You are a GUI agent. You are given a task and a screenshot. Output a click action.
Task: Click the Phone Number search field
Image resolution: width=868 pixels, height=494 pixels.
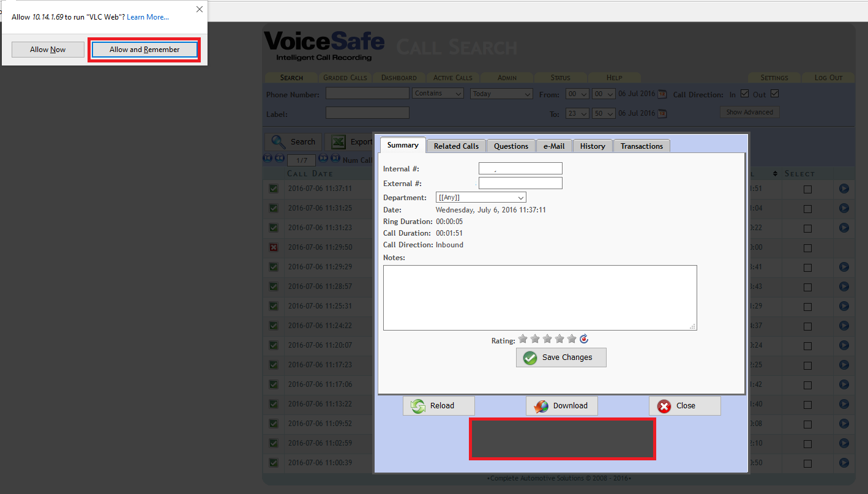[x=367, y=93]
